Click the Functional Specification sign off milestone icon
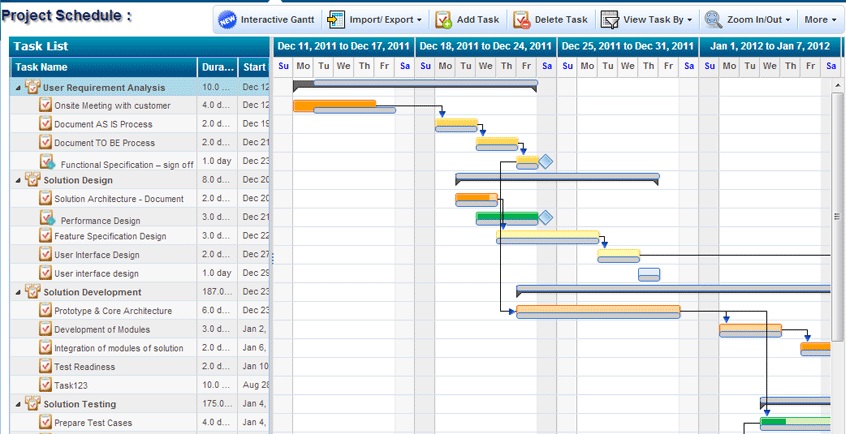This screenshot has width=846, height=434. (47, 162)
